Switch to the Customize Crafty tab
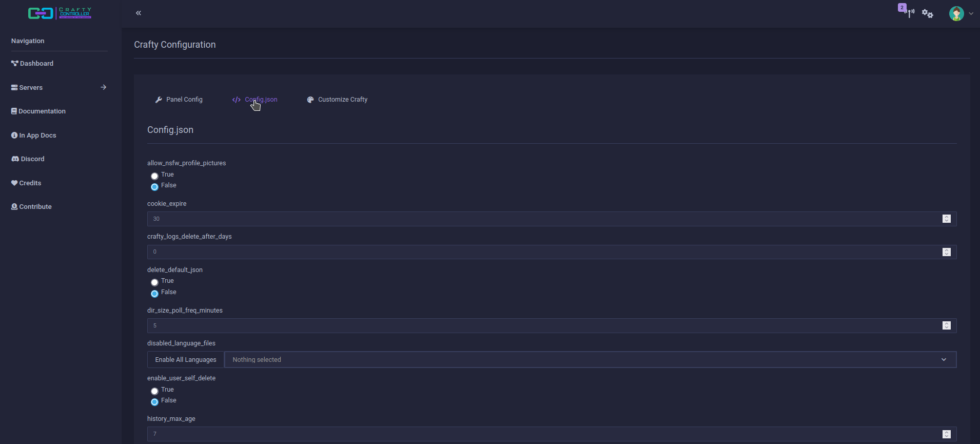 (337, 100)
